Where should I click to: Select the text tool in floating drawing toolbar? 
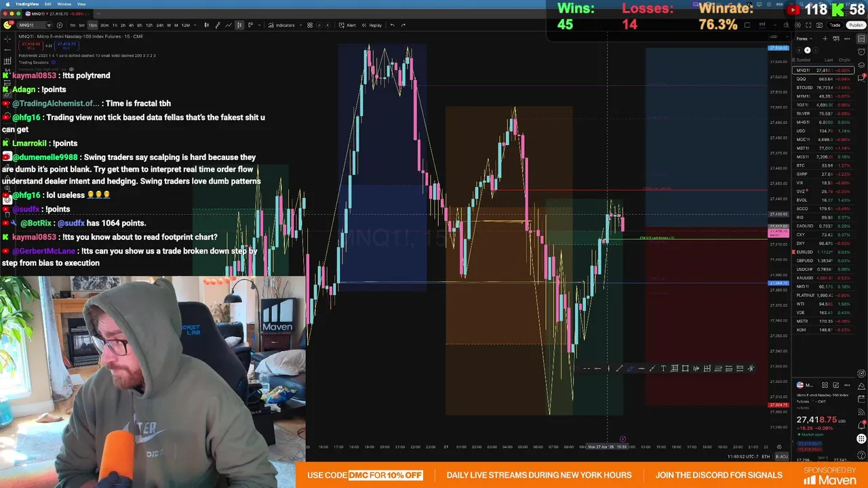click(663, 368)
